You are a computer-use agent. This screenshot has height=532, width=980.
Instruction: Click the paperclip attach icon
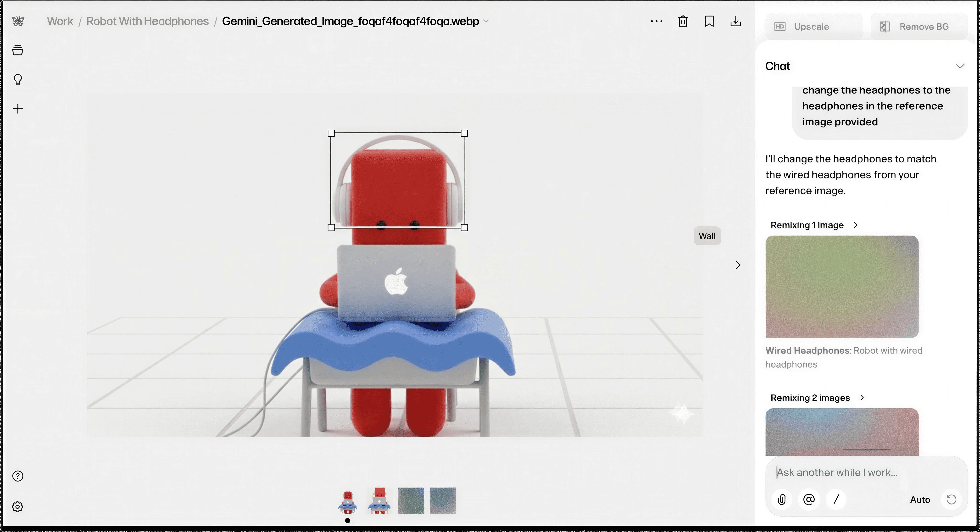tap(782, 499)
